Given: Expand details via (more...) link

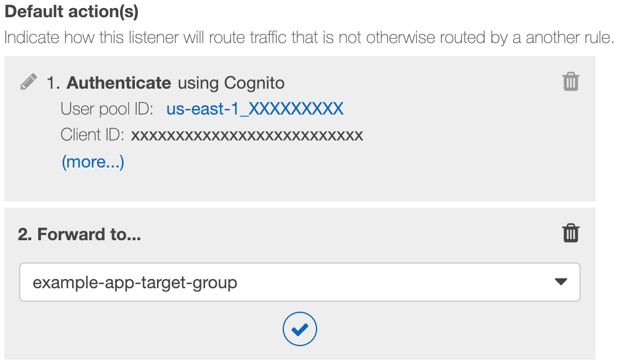Looking at the screenshot, I should [93, 162].
